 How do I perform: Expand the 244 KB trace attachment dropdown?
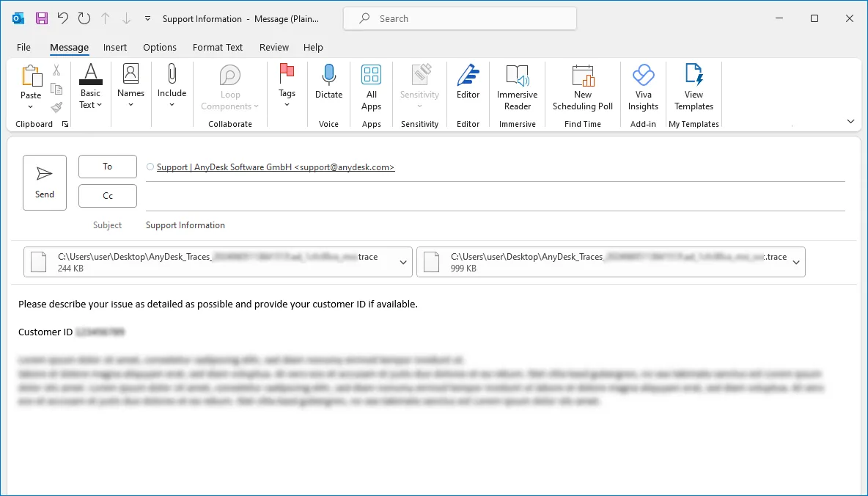(x=402, y=262)
